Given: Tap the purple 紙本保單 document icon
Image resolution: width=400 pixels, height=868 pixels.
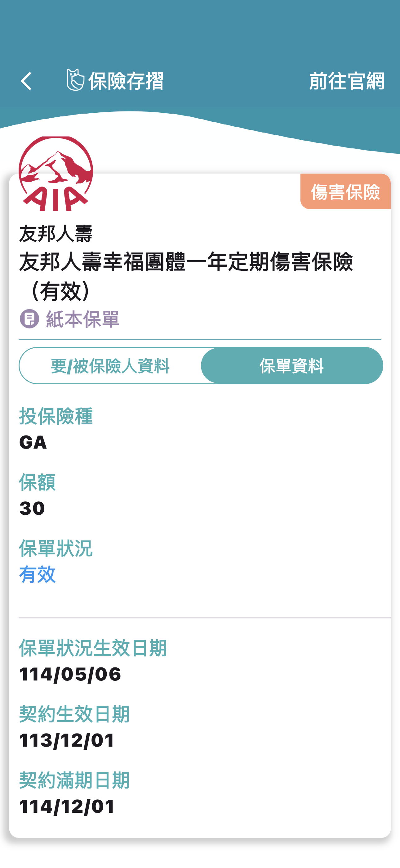Looking at the screenshot, I should tap(29, 319).
